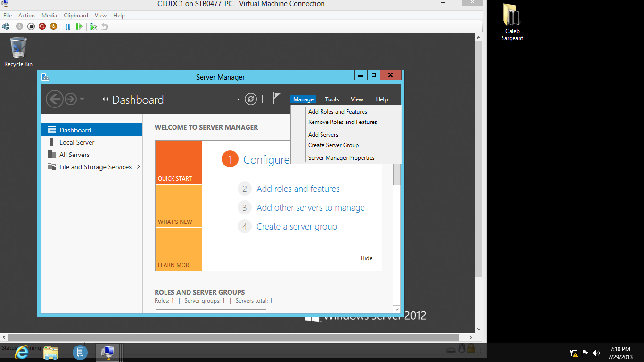Click the Add roles and features link
This screenshot has width=644, height=362.
click(x=298, y=189)
